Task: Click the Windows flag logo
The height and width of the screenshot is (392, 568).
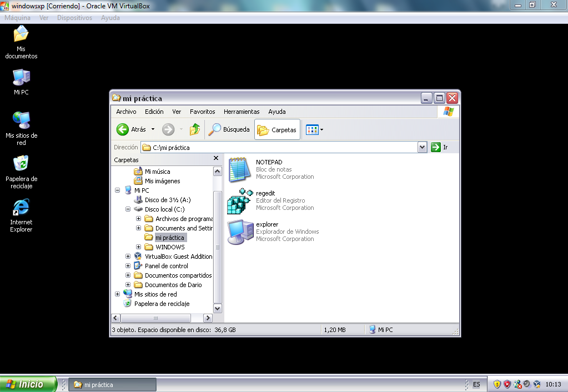Action: point(449,112)
